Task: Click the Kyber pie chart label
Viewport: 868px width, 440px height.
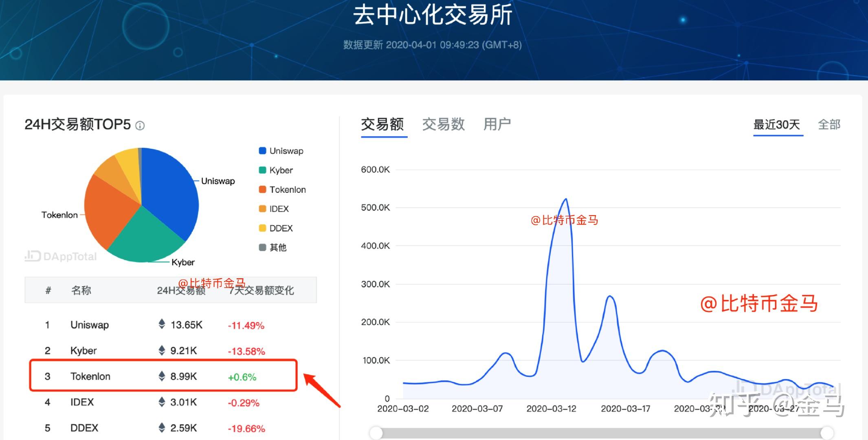Action: (183, 262)
